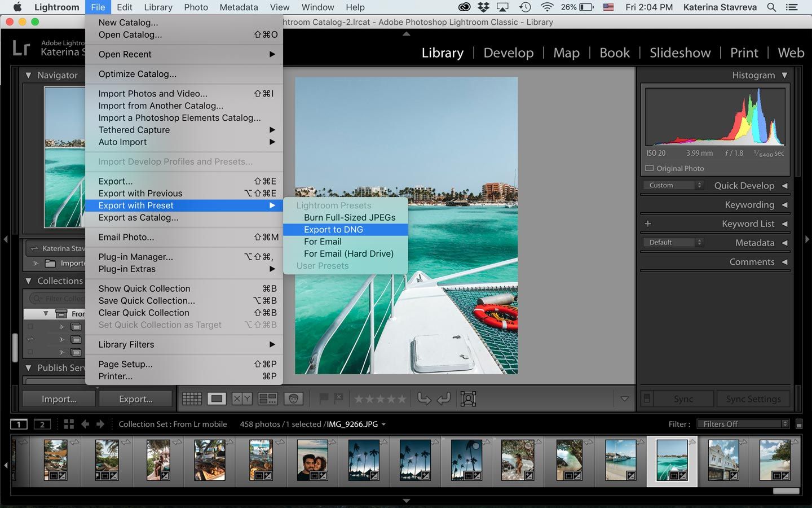Switch to Grid view in the toolbar
The height and width of the screenshot is (508, 812).
(x=192, y=399)
